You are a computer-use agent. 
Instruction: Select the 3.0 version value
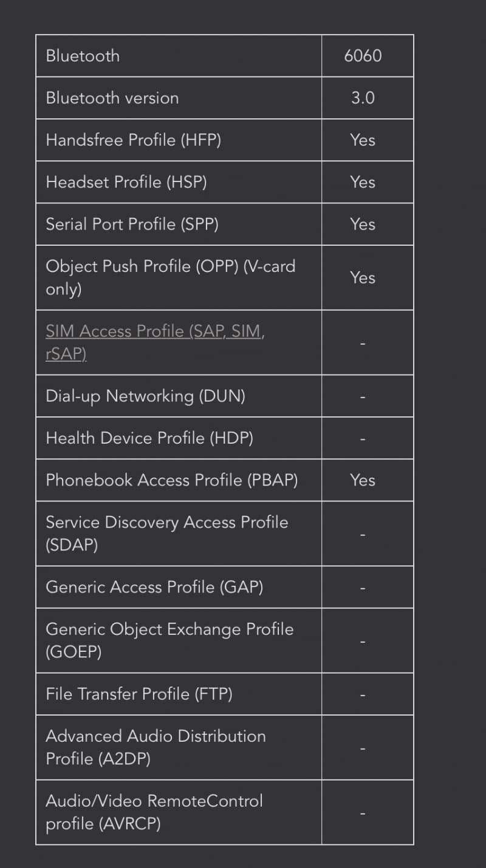click(x=363, y=98)
